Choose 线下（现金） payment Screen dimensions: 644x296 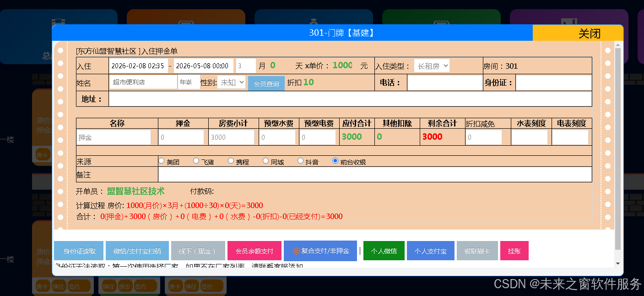(198, 251)
